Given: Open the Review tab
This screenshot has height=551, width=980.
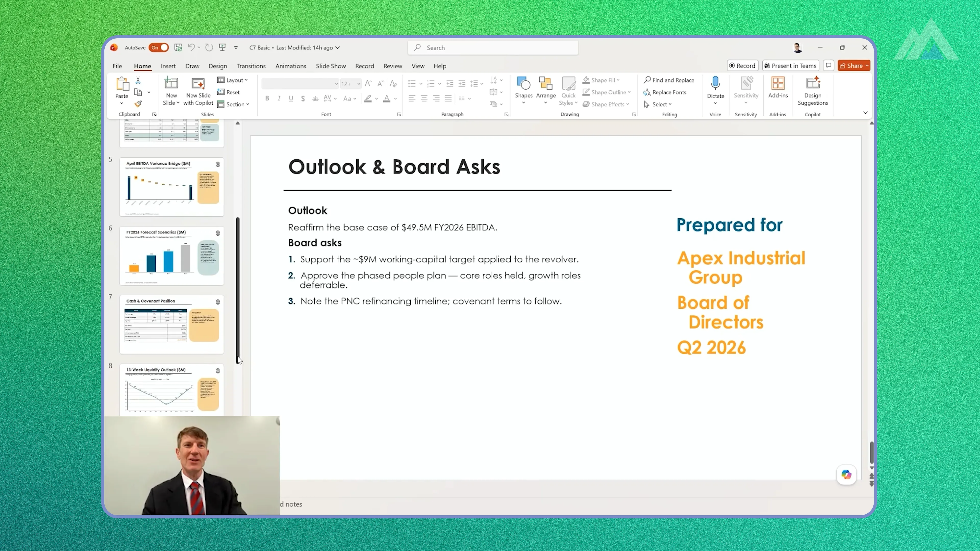Looking at the screenshot, I should (393, 66).
